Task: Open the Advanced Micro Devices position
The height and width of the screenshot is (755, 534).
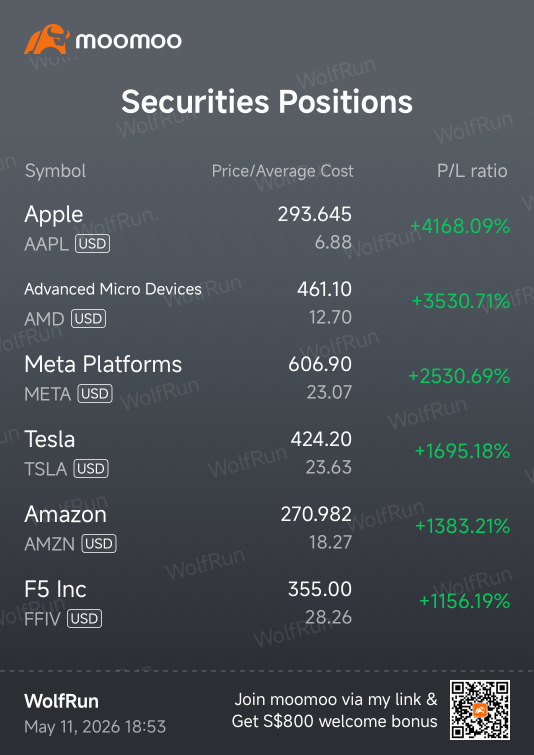Action: pyautogui.click(x=267, y=303)
